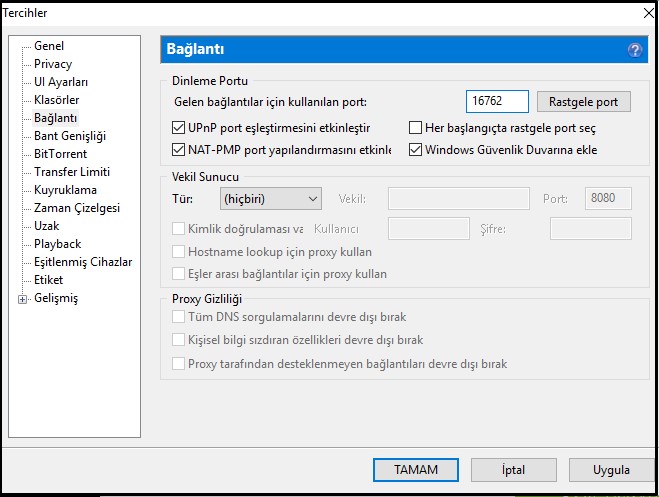Image resolution: width=659 pixels, height=497 pixels.
Task: Confirm with the TAMAM button
Action: [416, 470]
